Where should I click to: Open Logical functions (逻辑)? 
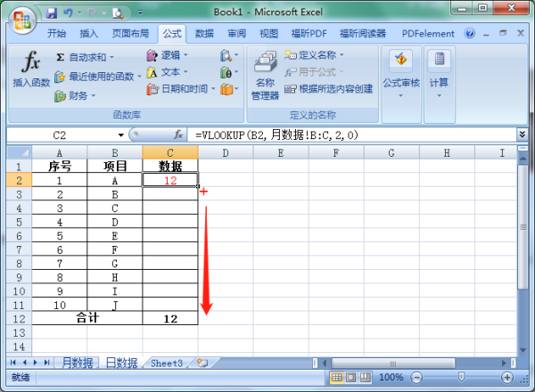point(168,55)
